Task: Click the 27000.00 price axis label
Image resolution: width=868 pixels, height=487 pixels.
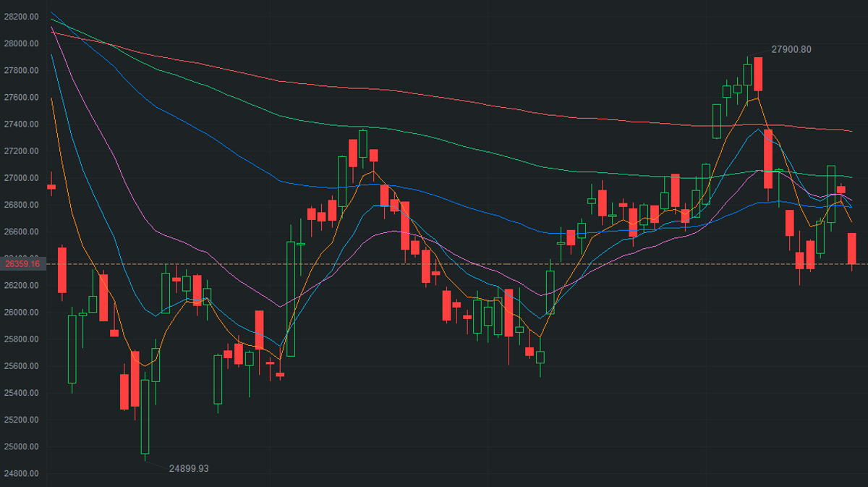Action: (x=21, y=178)
